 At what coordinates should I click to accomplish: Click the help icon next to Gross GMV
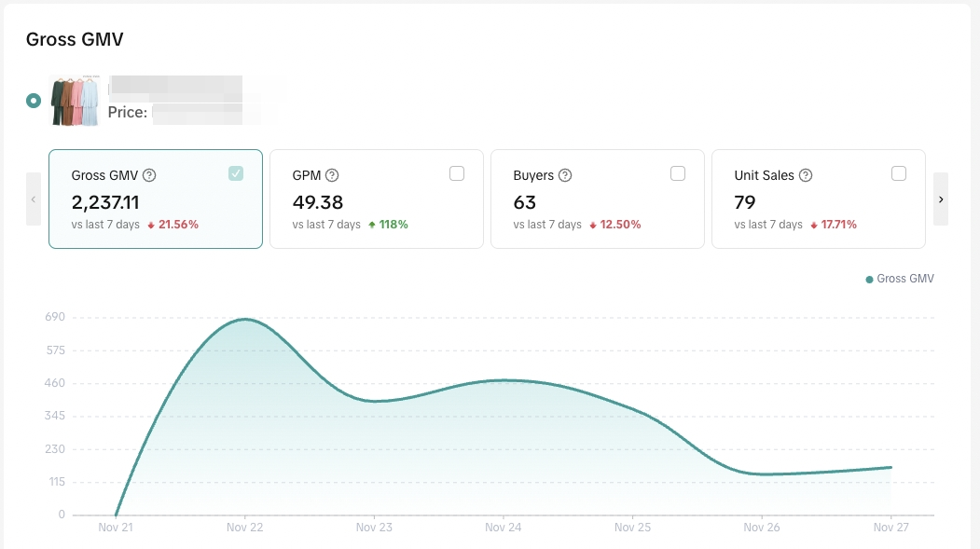pyautogui.click(x=149, y=175)
